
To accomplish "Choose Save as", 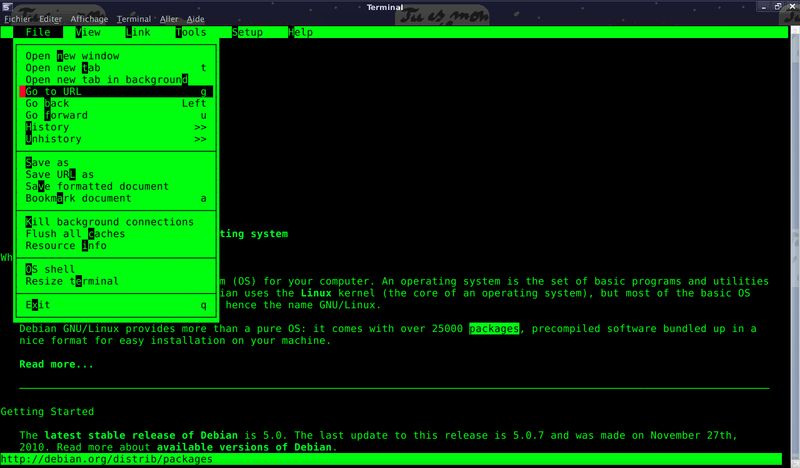I will tap(116, 163).
